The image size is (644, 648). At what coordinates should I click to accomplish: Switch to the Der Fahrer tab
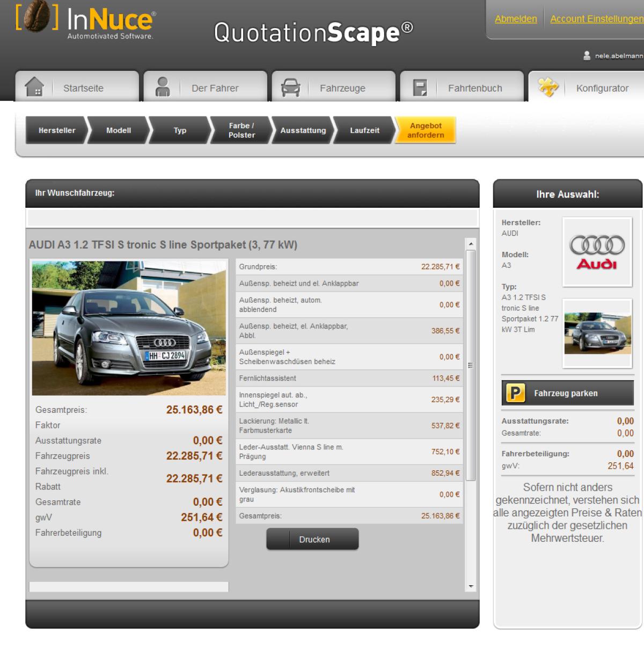pos(205,86)
